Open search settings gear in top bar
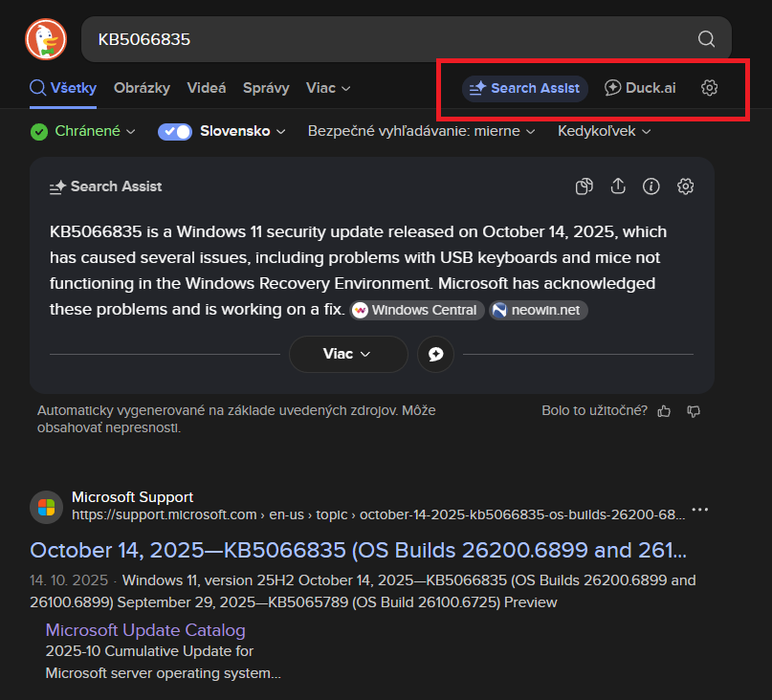Viewport: 772px width, 700px height. click(709, 88)
